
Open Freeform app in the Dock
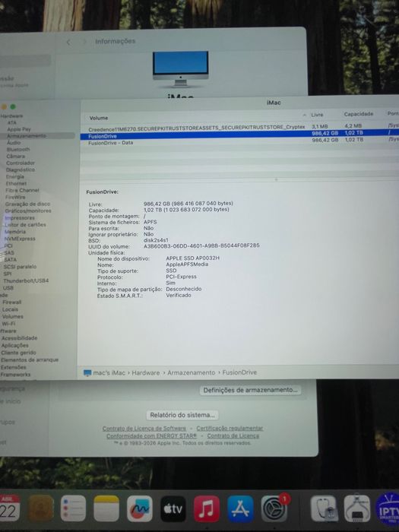139,508
